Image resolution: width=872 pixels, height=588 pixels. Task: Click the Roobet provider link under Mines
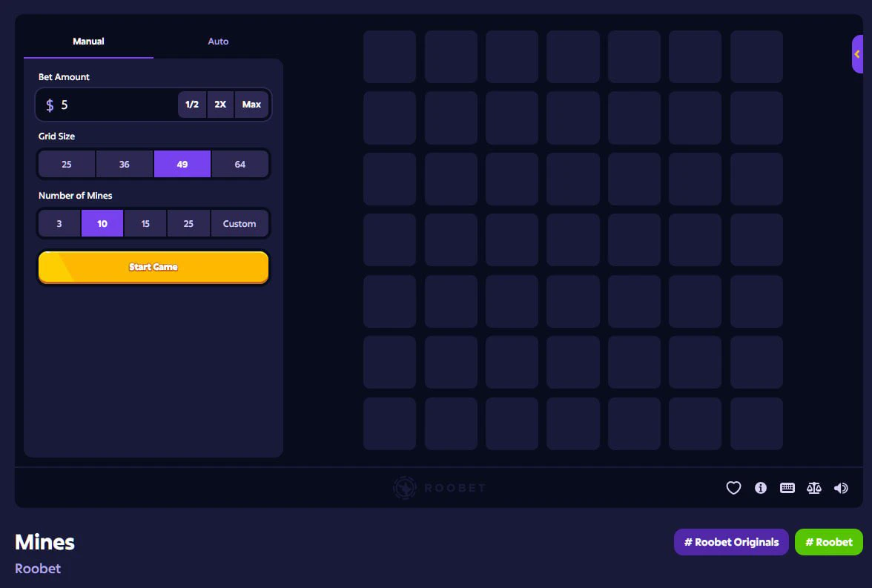38,569
